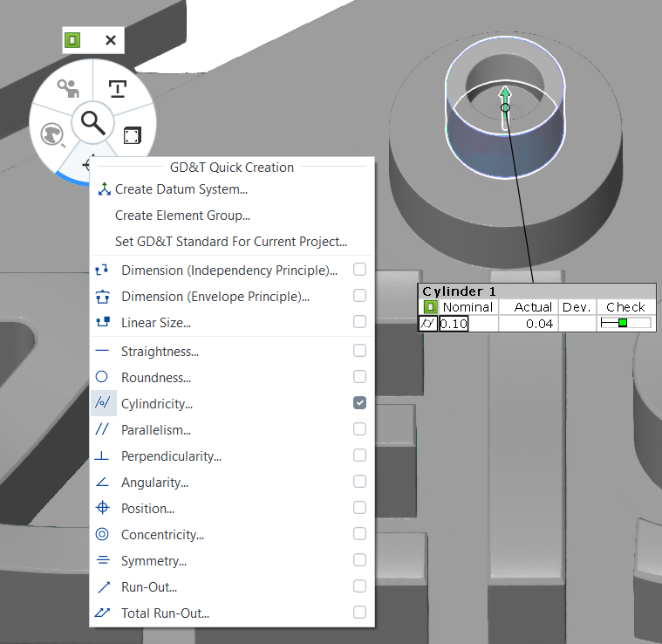662x644 pixels.
Task: Open the Perpendicularity... option text
Action: tap(171, 456)
